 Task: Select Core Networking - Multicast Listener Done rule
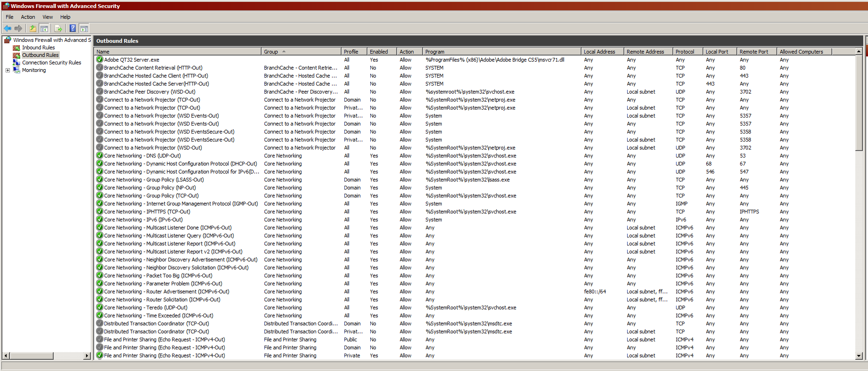(167, 228)
